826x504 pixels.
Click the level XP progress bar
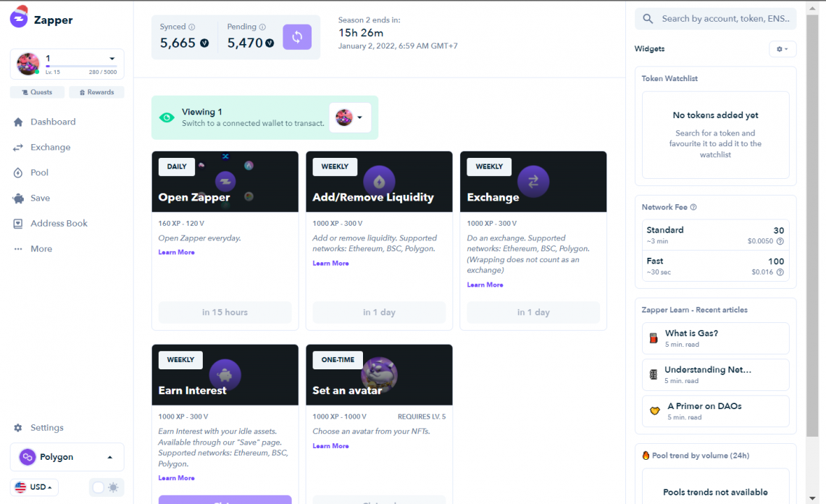click(81, 67)
